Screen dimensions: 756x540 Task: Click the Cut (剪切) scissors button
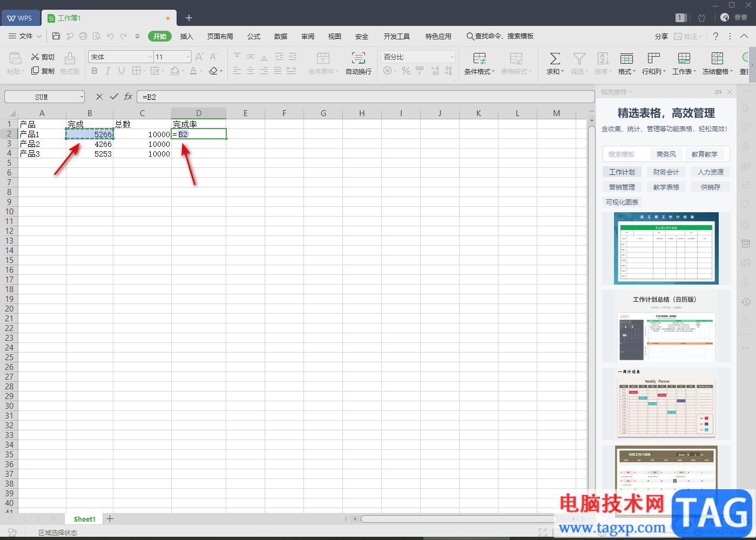coord(43,57)
